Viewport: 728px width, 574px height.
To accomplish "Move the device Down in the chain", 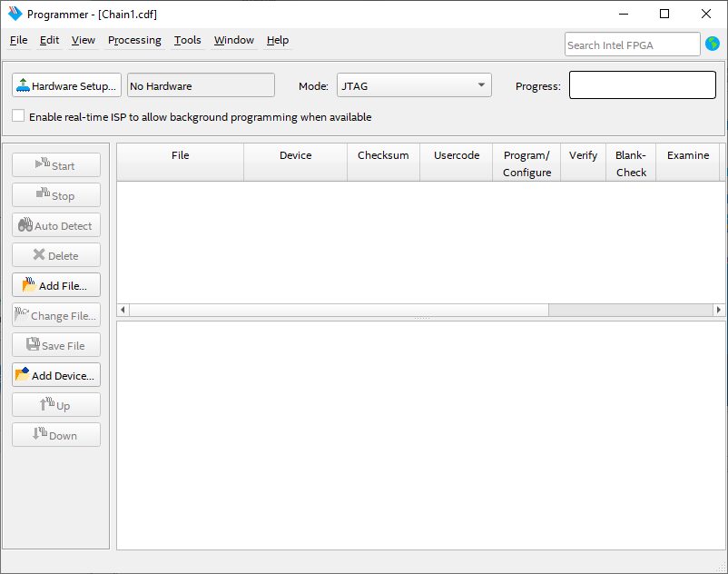I will pos(56,435).
